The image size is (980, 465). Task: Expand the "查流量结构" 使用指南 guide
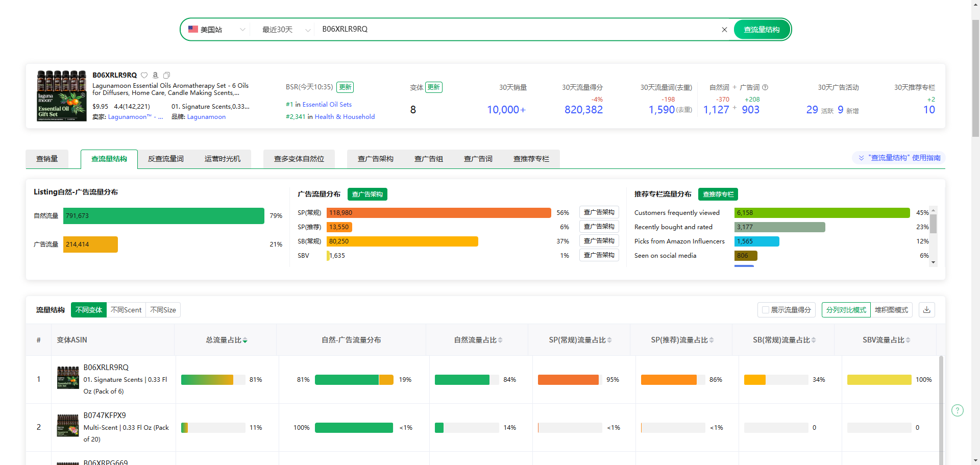[x=899, y=158]
